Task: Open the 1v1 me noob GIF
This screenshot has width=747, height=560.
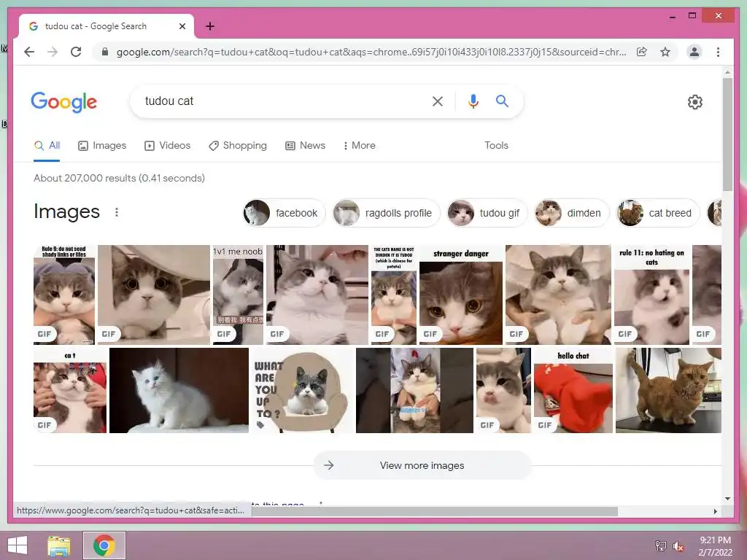Action: tap(238, 295)
